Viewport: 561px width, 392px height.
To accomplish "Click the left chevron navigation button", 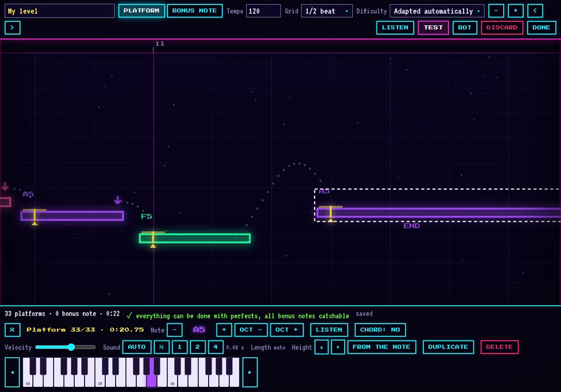I will pyautogui.click(x=535, y=11).
